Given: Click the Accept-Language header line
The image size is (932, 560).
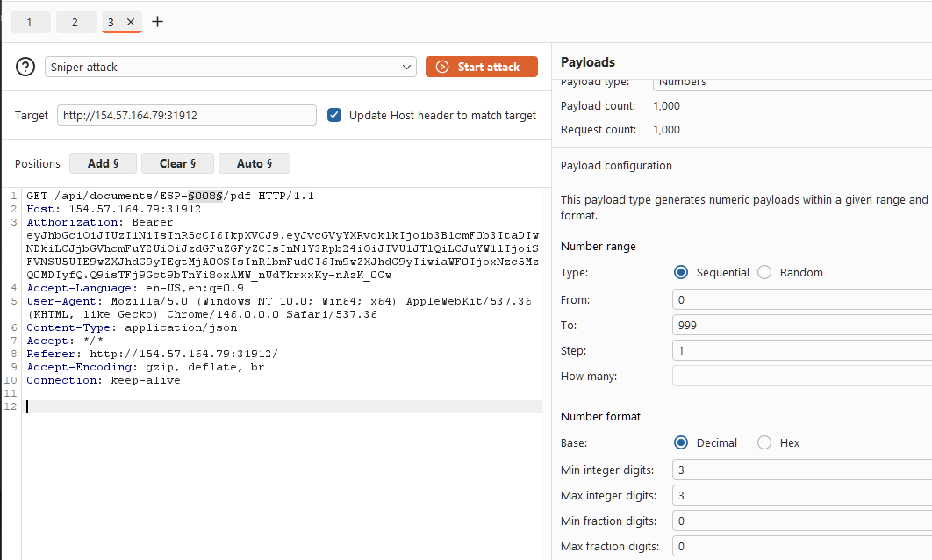Looking at the screenshot, I should tap(135, 288).
